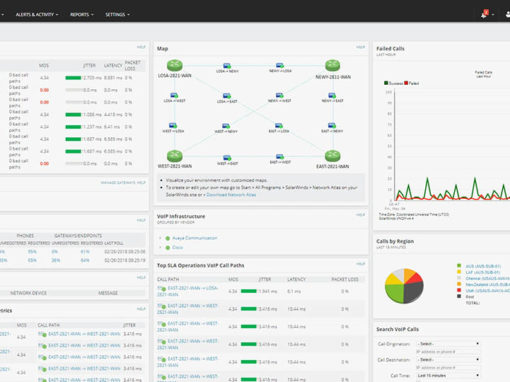
Task: Click the Manage Gateways link
Action: tap(118, 183)
